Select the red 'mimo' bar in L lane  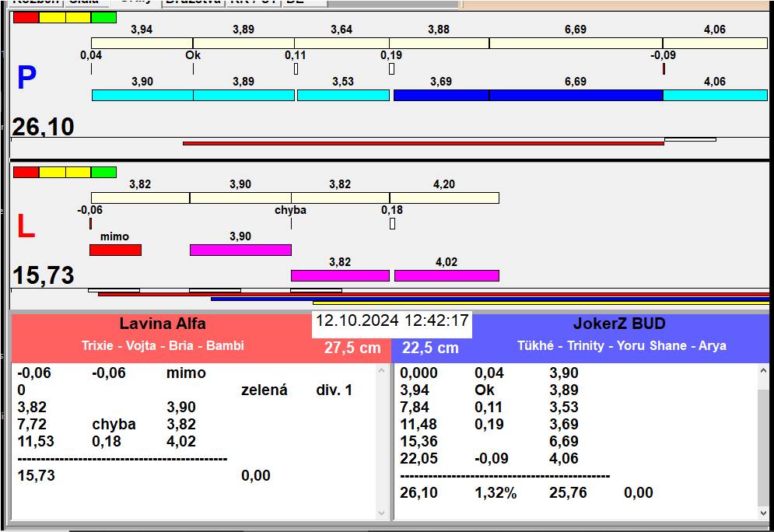(115, 250)
